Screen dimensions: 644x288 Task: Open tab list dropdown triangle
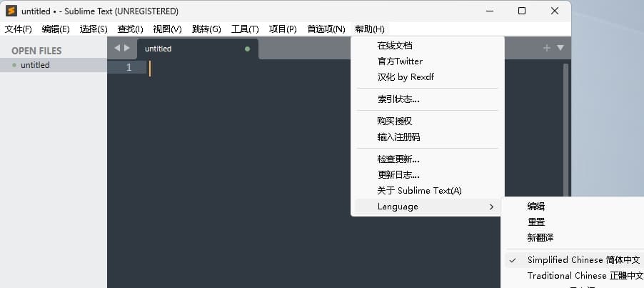coord(560,48)
